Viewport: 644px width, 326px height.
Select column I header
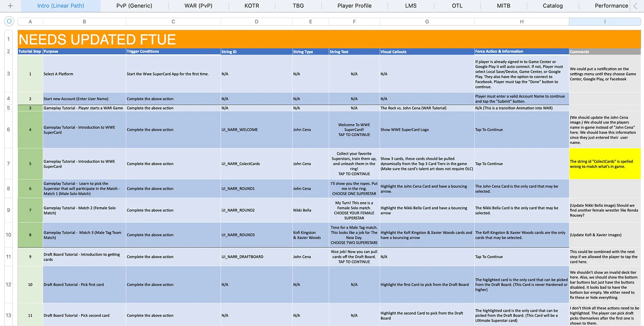[605, 22]
